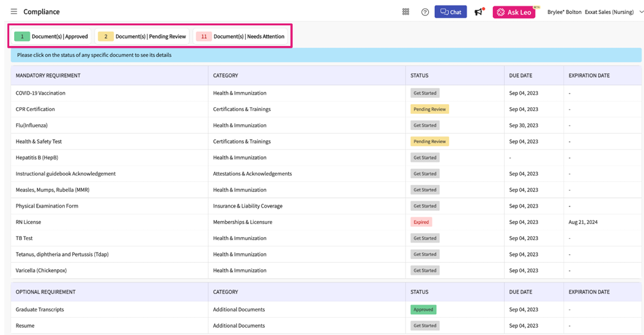Screen dimensions: 644x335
Task: Filter by Document(s) Needs Attention
Action: [240, 36]
